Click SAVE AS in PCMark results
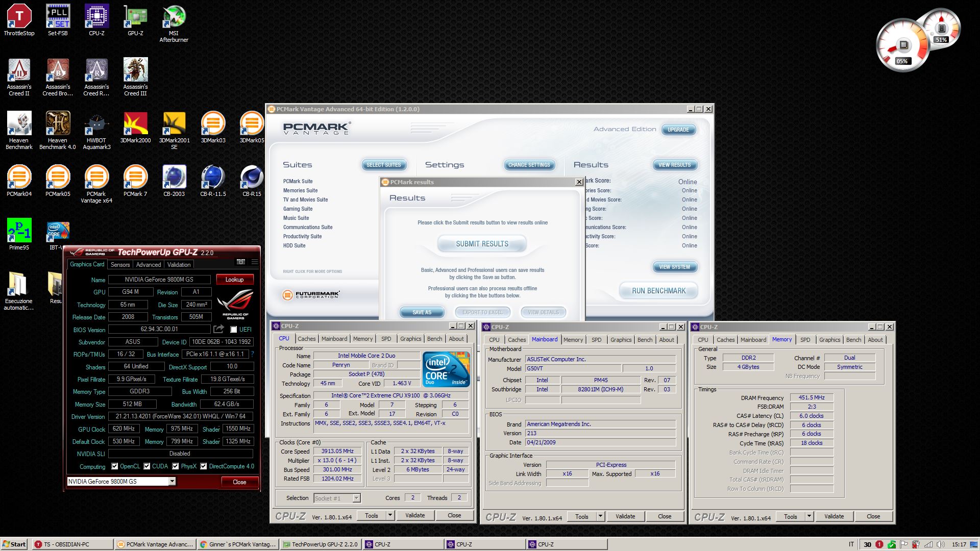The image size is (980, 551). (x=422, y=312)
